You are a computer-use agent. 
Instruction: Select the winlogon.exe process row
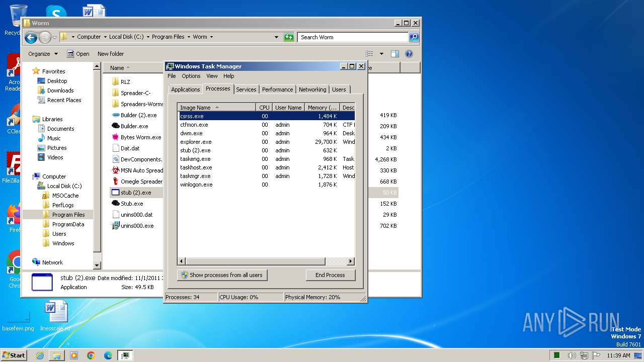[267, 185]
